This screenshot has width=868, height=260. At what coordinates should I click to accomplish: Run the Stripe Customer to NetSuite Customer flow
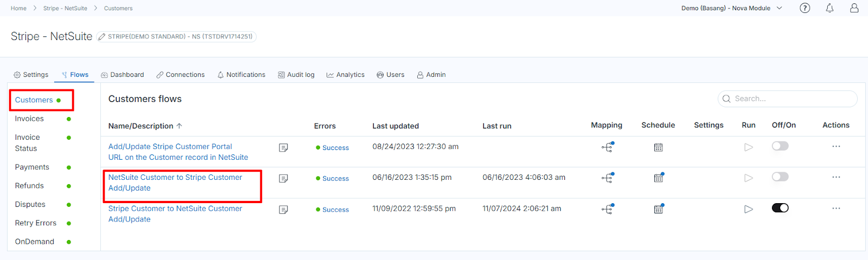749,209
